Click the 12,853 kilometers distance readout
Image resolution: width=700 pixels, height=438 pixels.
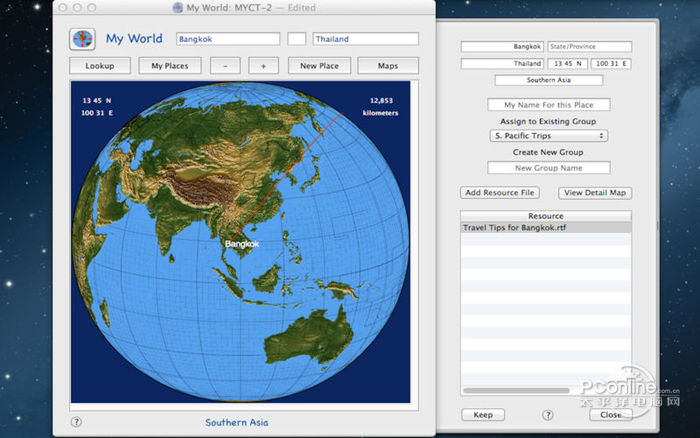381,107
